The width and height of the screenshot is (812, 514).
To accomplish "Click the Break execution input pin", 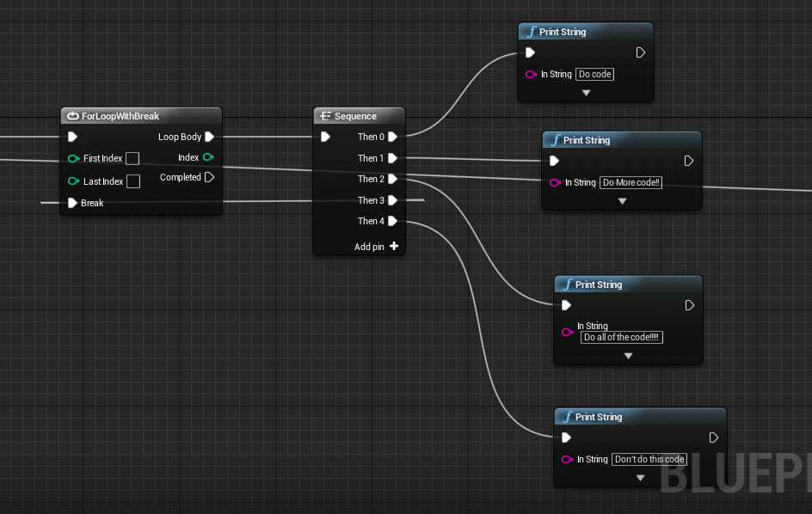I will (72, 203).
